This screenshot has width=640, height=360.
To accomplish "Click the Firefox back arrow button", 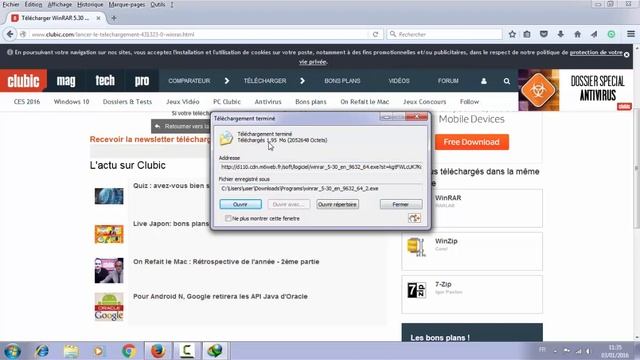I will pyautogui.click(x=10, y=34).
